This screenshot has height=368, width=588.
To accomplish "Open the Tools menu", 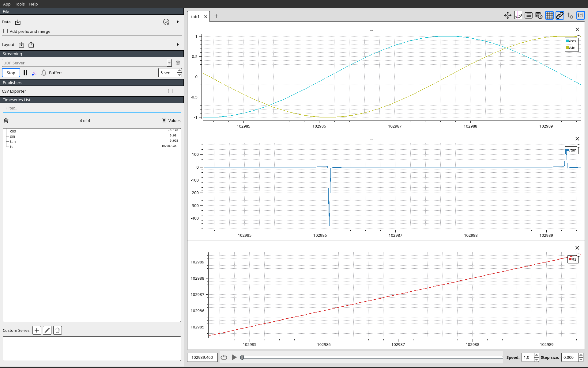I will tap(20, 4).
